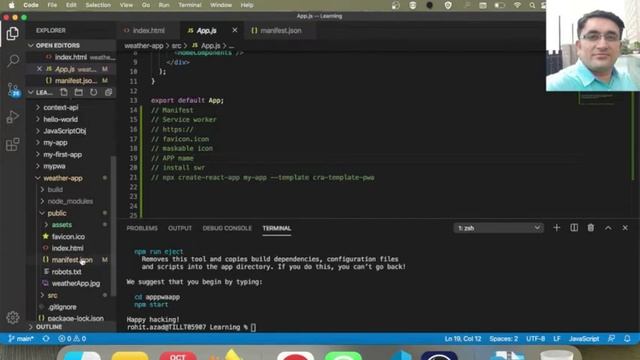Screen dimensions: 640x360
Task: Change end of line sequence LF
Action: pos(557,339)
